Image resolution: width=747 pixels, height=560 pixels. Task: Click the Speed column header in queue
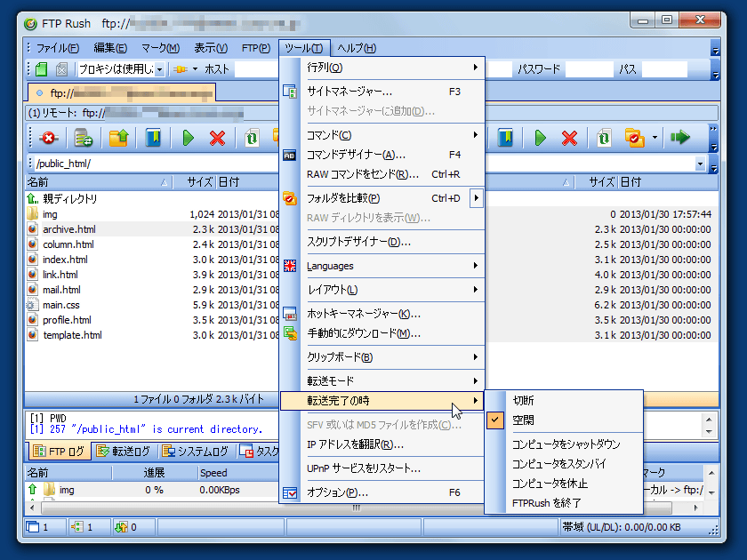(x=237, y=473)
